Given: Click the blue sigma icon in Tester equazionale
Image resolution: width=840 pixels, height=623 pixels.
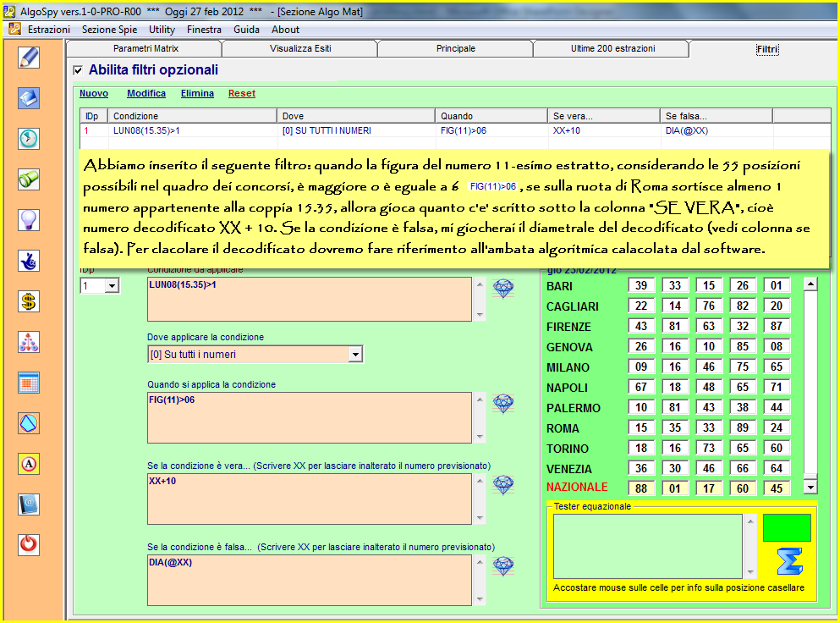Looking at the screenshot, I should [789, 561].
